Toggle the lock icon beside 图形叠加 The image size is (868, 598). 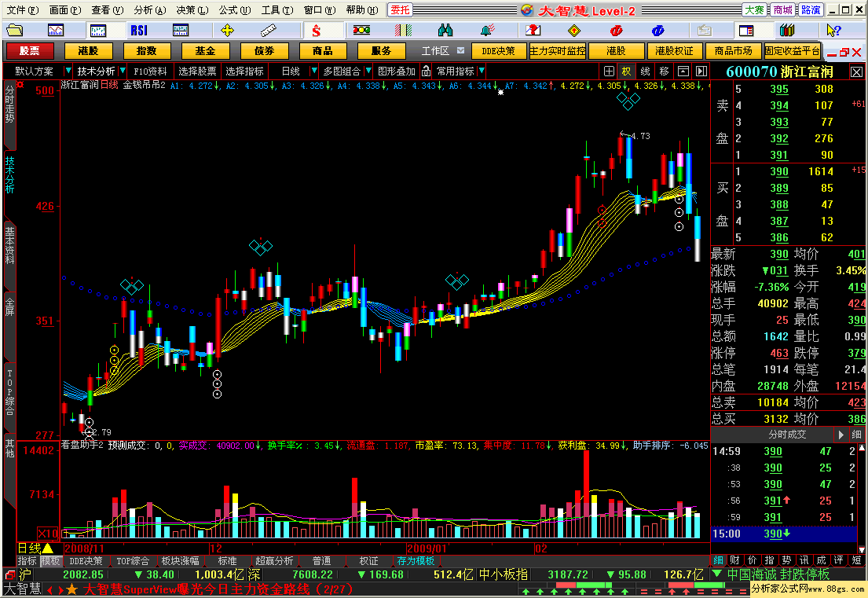click(x=427, y=71)
